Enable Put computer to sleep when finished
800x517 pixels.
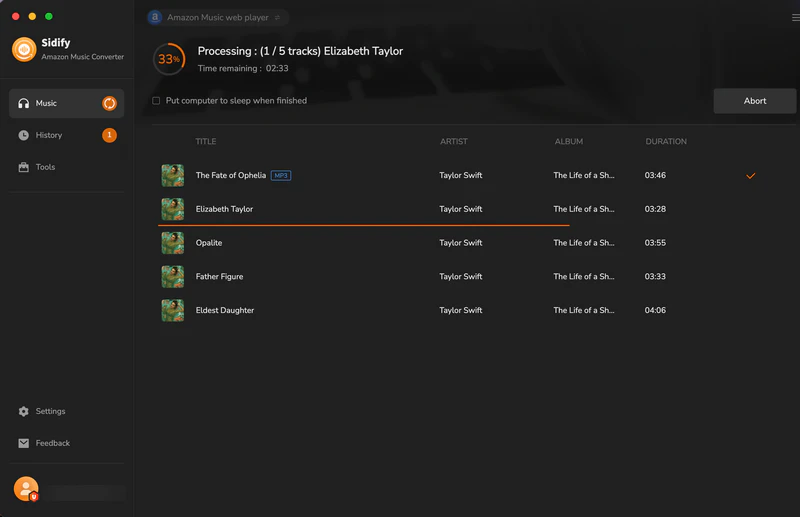click(156, 101)
